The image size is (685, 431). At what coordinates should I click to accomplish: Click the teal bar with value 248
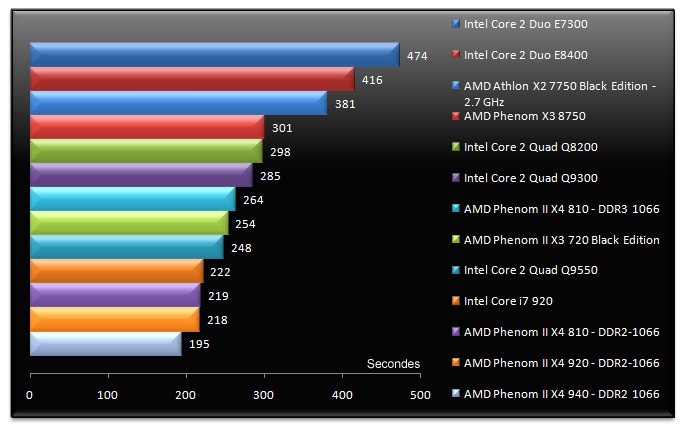[x=127, y=247]
